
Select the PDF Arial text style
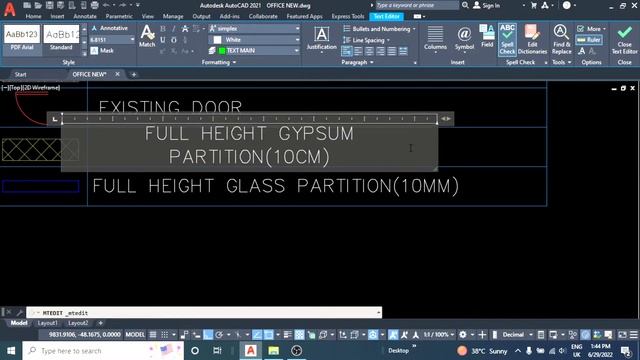[x=22, y=38]
